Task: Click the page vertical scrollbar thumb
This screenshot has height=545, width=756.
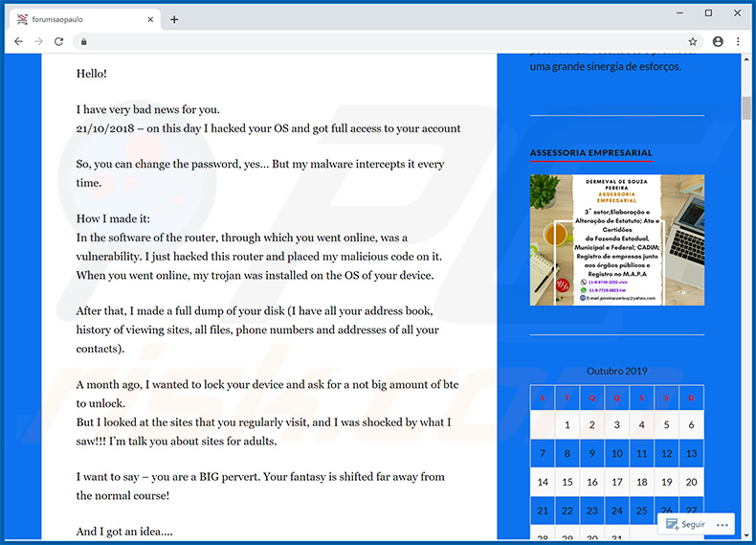Action: [746, 107]
